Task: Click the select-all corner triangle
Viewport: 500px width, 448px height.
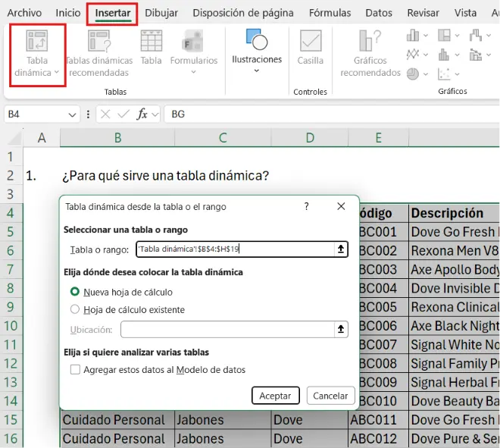Action: point(14,138)
